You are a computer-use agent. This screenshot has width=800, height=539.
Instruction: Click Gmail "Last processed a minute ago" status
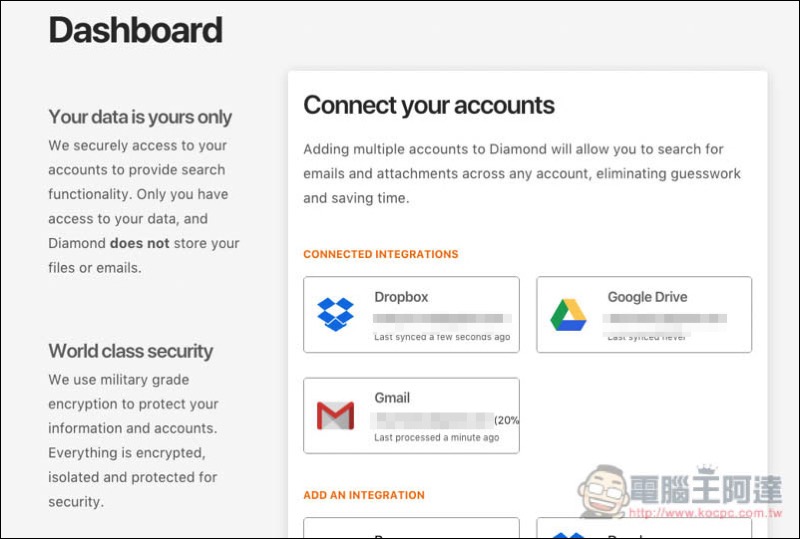tap(437, 437)
